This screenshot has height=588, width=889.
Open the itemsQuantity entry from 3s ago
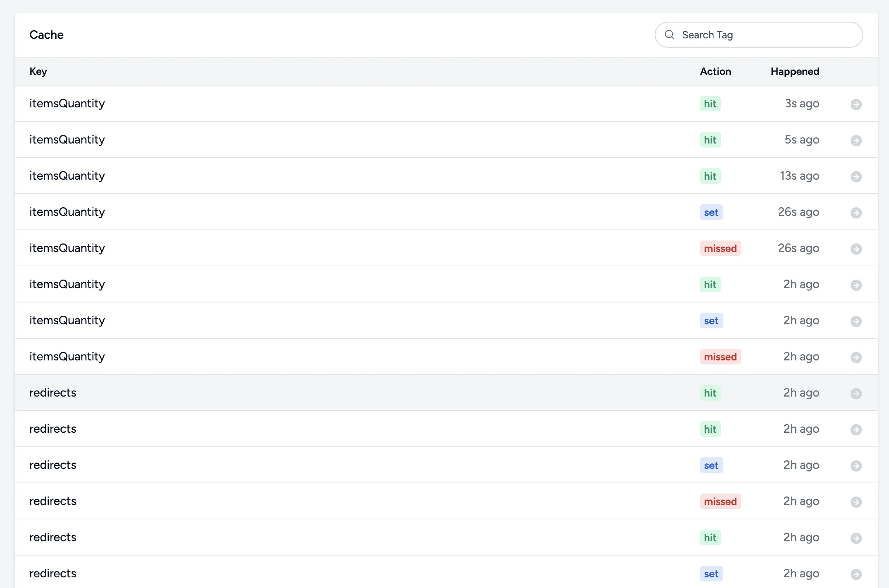[x=856, y=104]
